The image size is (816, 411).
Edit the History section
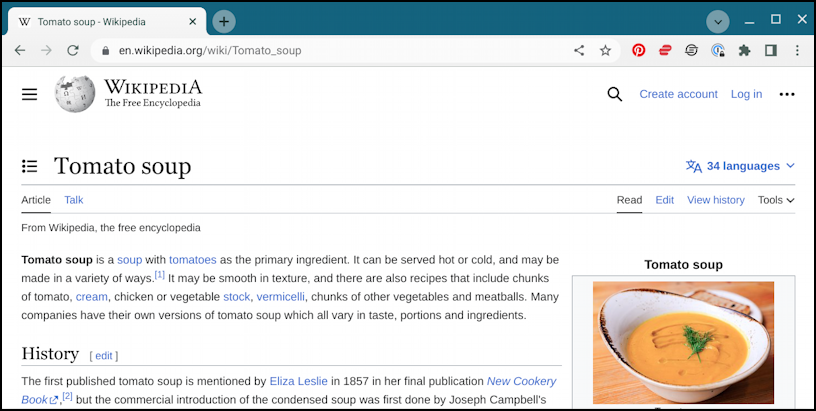point(104,356)
